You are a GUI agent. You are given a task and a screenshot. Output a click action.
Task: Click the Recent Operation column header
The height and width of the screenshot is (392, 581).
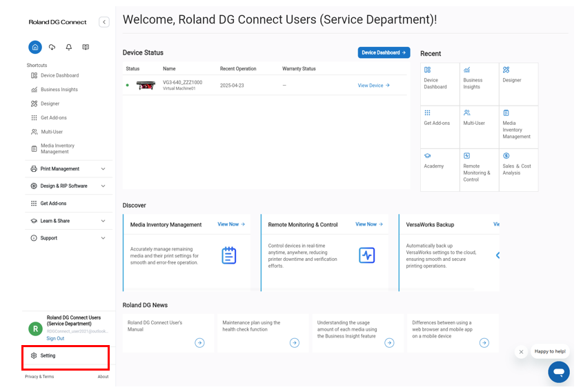[238, 69]
